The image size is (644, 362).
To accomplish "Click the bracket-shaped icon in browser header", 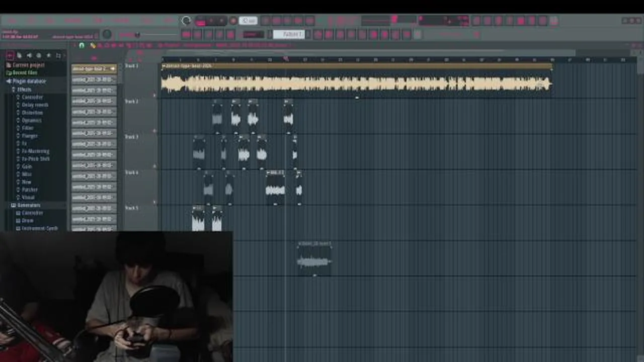I will pyautogui.click(x=58, y=55).
